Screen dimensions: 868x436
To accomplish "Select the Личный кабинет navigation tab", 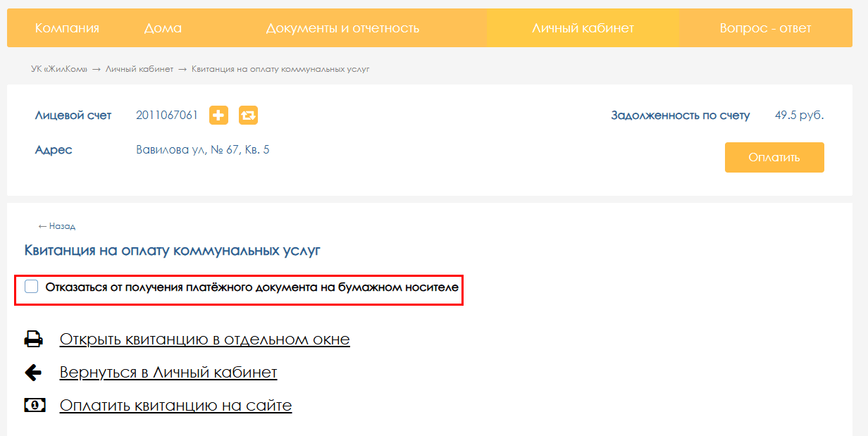I will tap(583, 28).
